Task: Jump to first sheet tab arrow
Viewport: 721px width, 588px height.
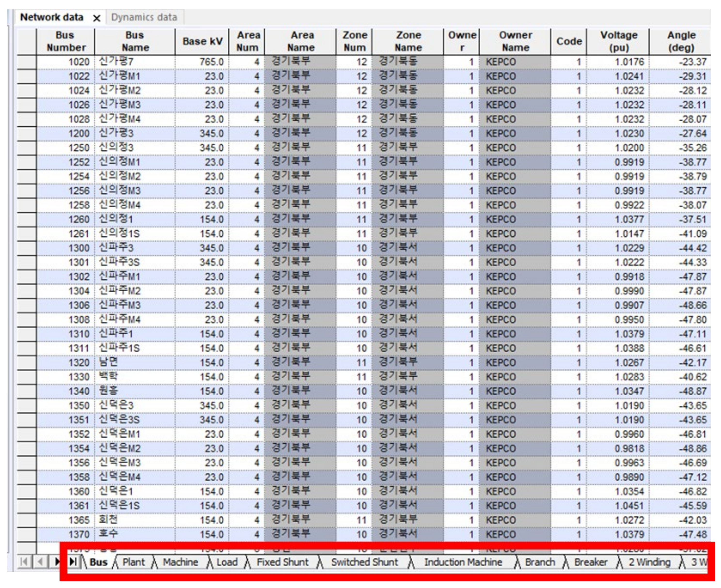Action: (x=24, y=562)
